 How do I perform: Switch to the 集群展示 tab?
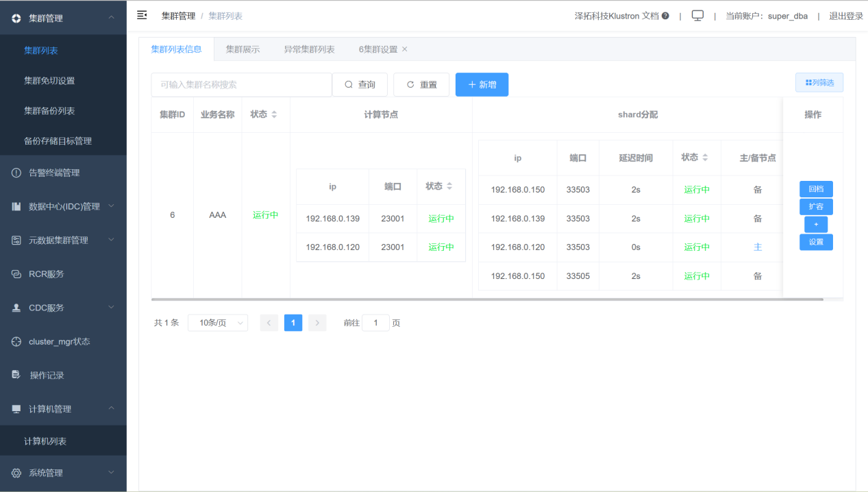(x=243, y=49)
